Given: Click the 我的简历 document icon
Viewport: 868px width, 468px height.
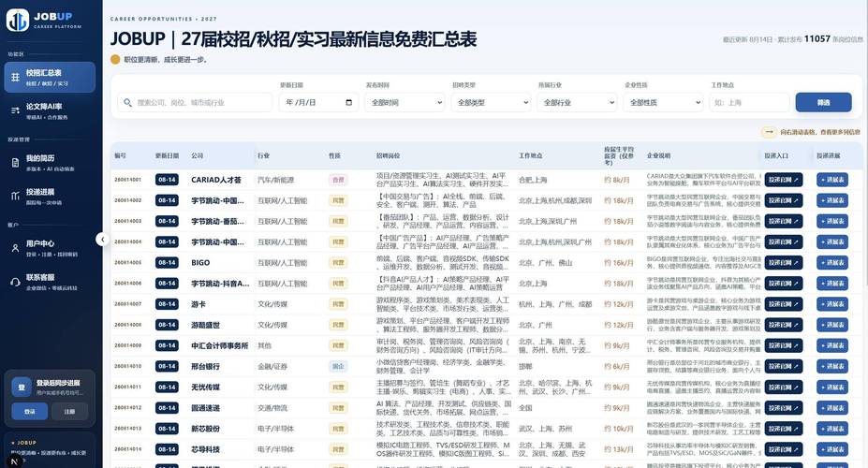Looking at the screenshot, I should pos(16,163).
